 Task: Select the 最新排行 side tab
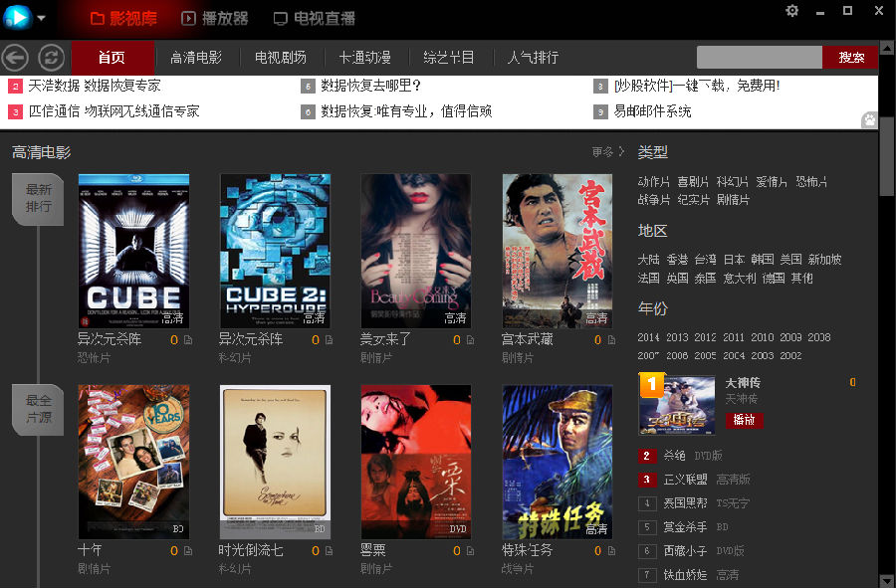(x=39, y=198)
